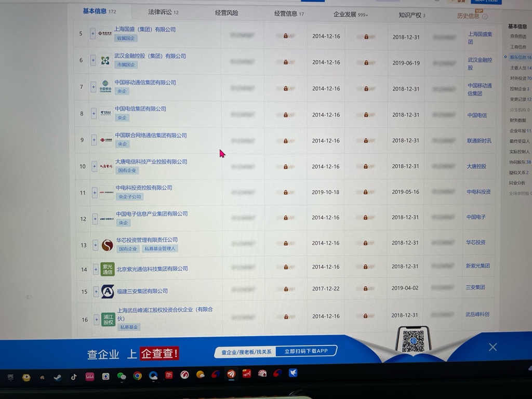Click the 浦江股权 green logo

108,320
